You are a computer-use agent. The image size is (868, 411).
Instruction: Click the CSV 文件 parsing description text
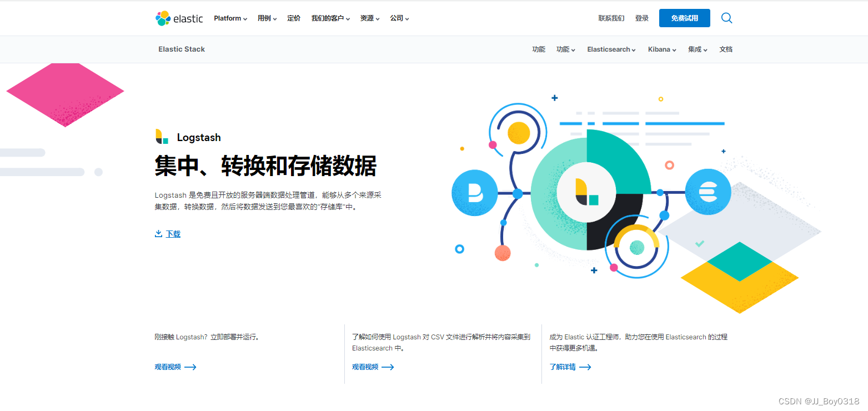coord(441,343)
